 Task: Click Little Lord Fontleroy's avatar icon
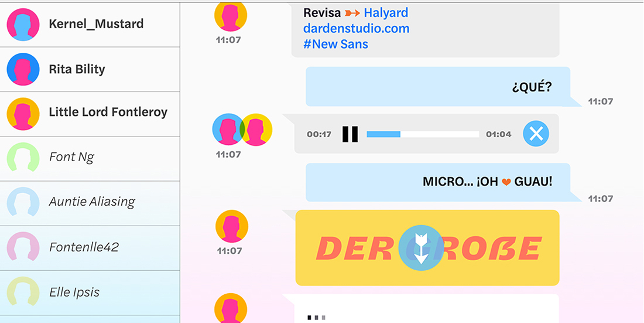tap(23, 114)
